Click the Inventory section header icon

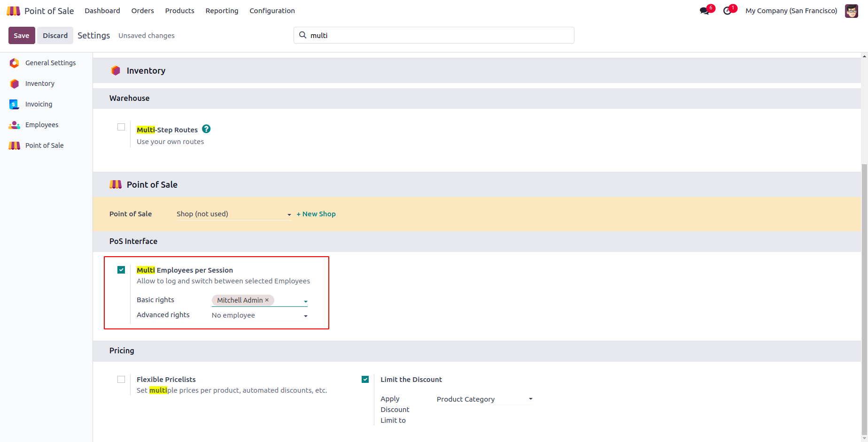(x=116, y=70)
